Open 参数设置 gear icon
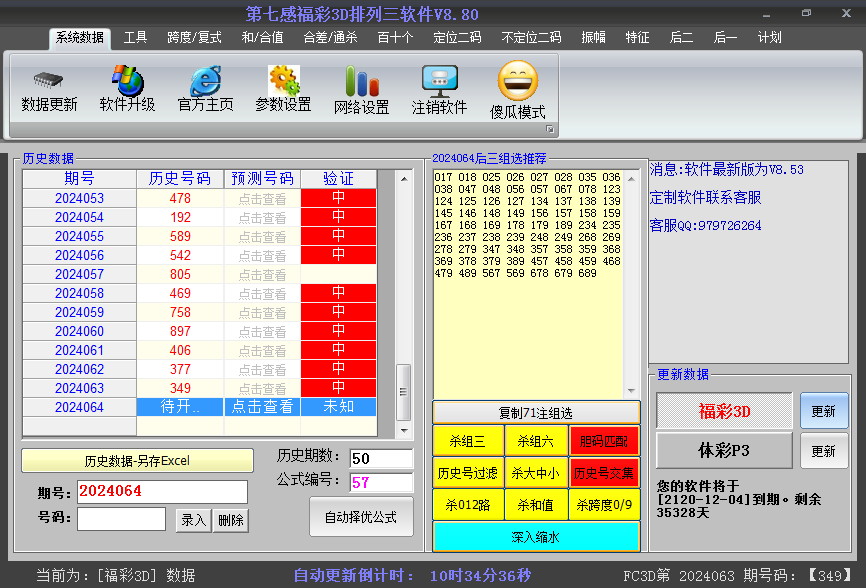The width and height of the screenshot is (866, 588). (284, 81)
